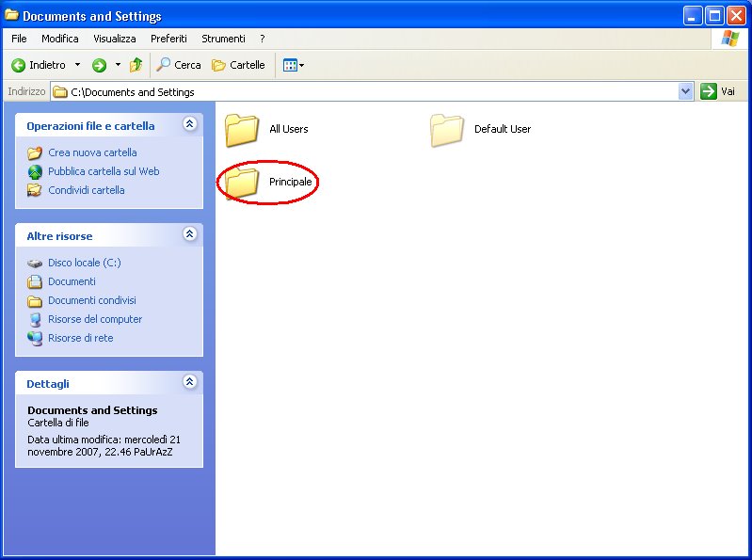Collapse the Operazioni file e cartella panel
This screenshot has height=560, width=752.
pos(190,124)
